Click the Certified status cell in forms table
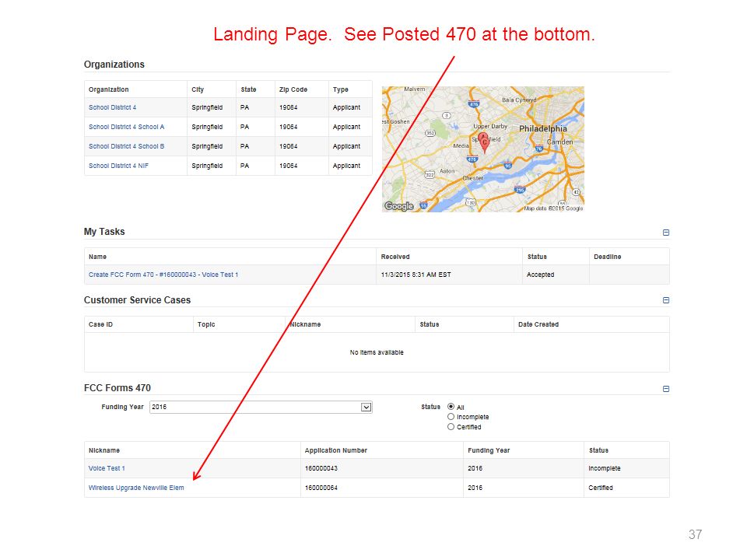747x560 pixels. click(600, 488)
